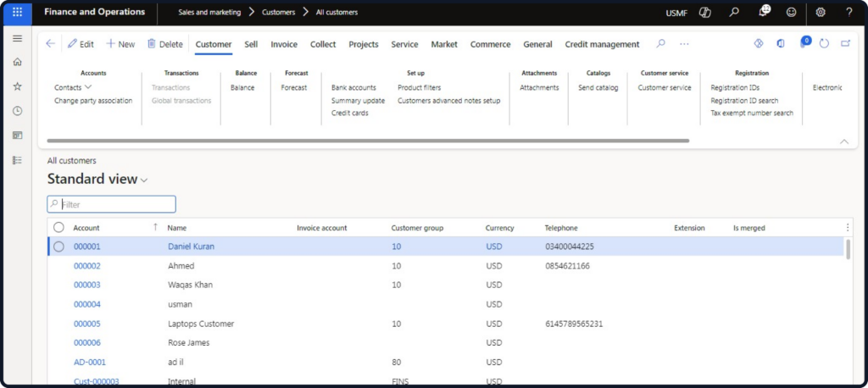The height and width of the screenshot is (388, 868).
Task: Open the Customer tab
Action: tap(214, 44)
